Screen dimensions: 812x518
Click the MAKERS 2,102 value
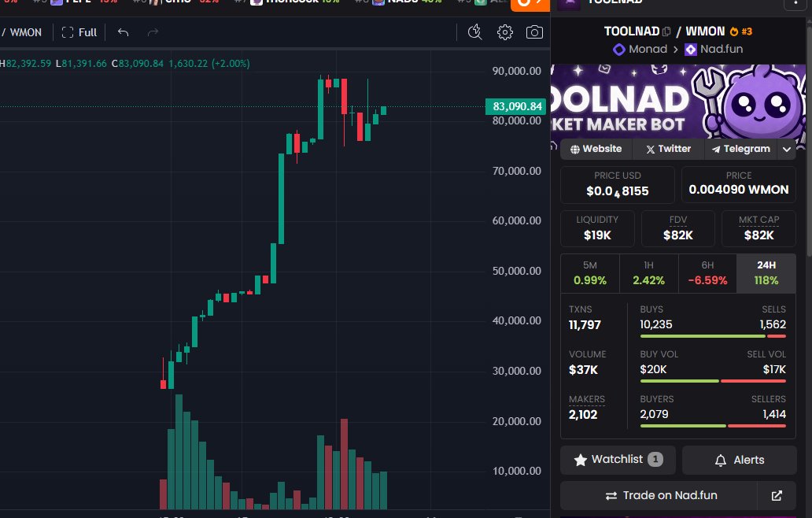(583, 414)
